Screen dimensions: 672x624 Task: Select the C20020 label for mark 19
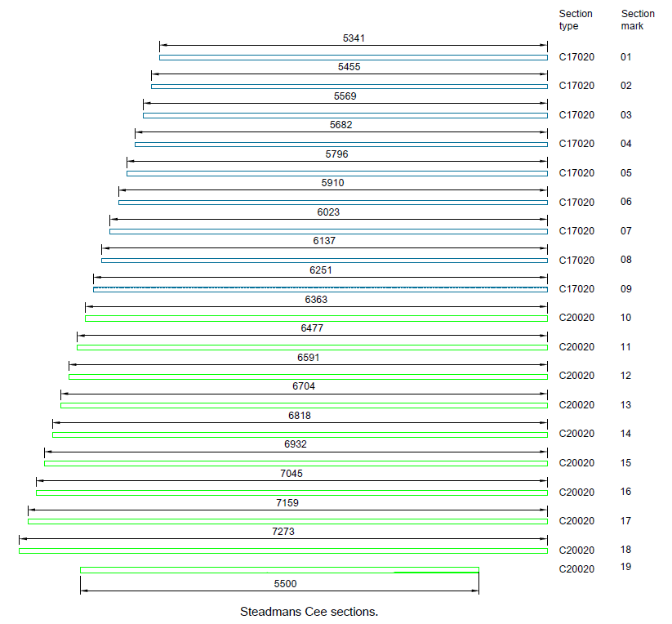point(576,568)
